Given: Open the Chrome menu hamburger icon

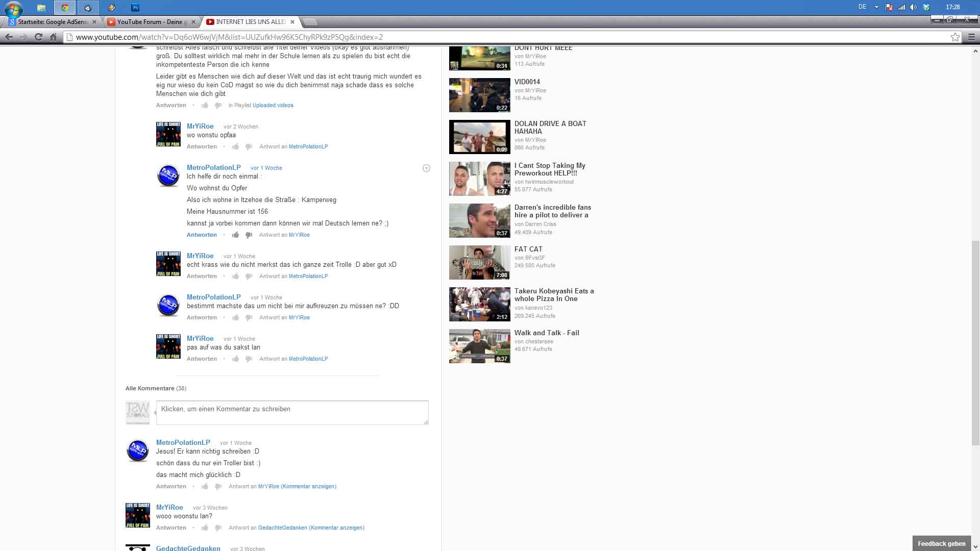Looking at the screenshot, I should tap(971, 37).
